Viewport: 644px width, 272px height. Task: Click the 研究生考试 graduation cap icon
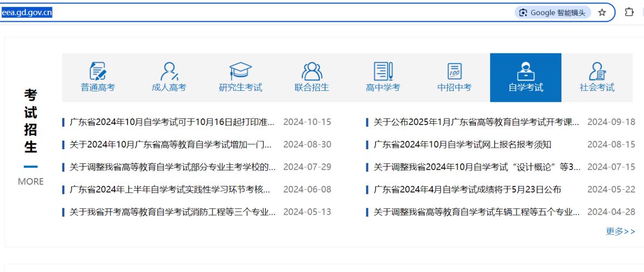pos(240,71)
